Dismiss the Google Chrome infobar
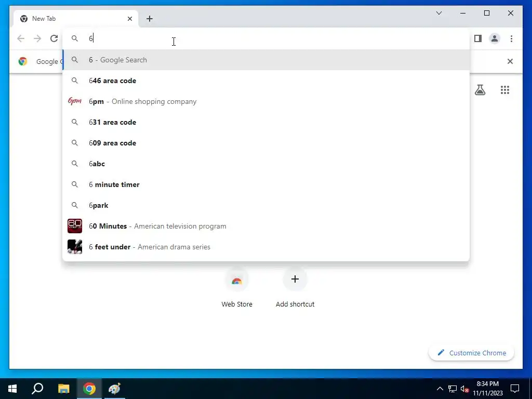The height and width of the screenshot is (399, 532). point(510,61)
